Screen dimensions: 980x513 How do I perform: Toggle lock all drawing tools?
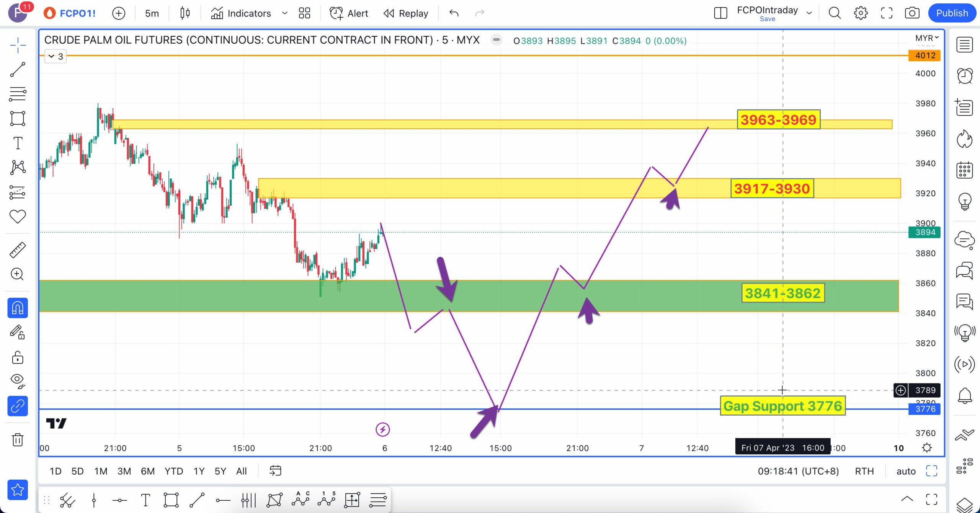(18, 358)
